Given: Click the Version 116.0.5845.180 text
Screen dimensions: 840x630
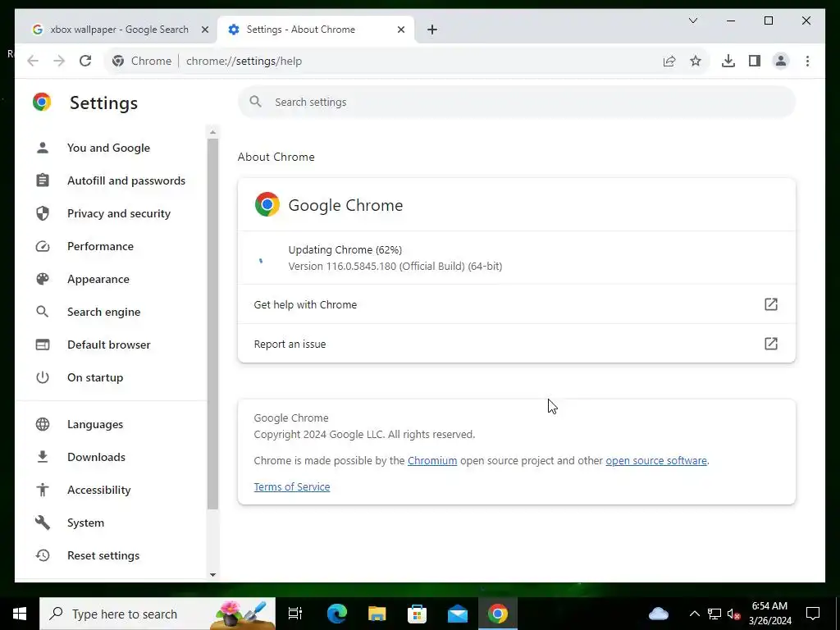Looking at the screenshot, I should [395, 267].
